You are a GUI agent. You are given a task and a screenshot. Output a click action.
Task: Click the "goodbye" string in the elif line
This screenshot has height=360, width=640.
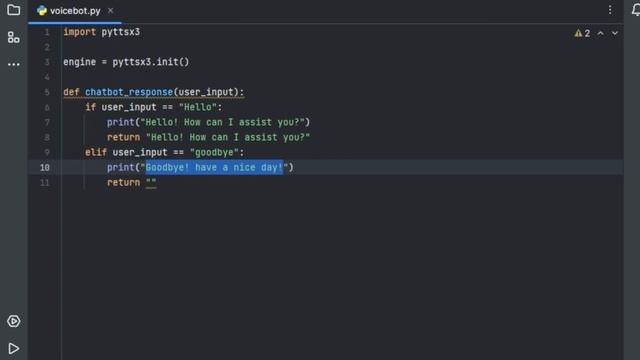tap(214, 153)
